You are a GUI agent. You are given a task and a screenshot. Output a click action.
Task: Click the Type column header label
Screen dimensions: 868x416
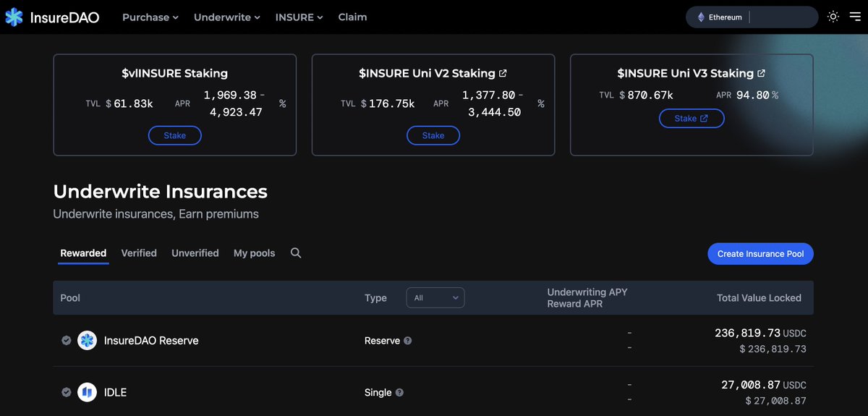pos(375,298)
